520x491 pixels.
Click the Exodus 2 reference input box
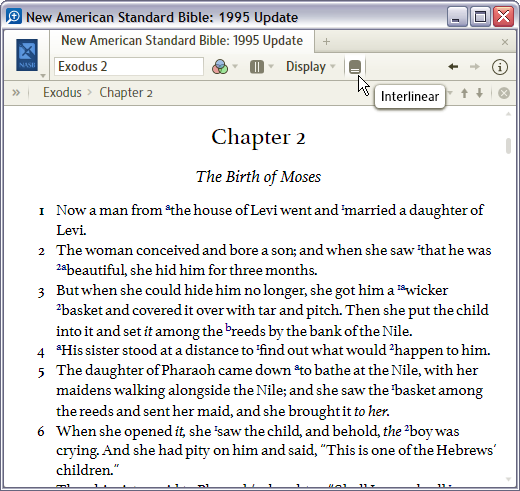[129, 67]
